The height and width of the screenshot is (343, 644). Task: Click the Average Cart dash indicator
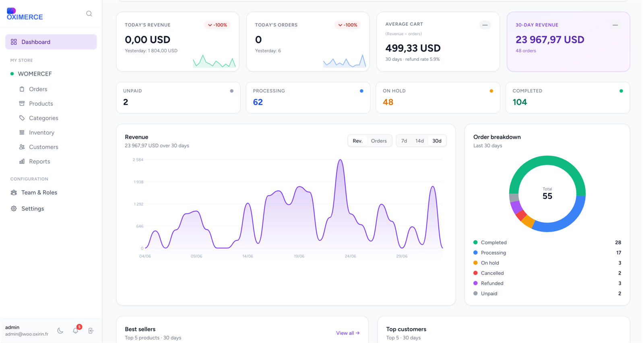[485, 25]
